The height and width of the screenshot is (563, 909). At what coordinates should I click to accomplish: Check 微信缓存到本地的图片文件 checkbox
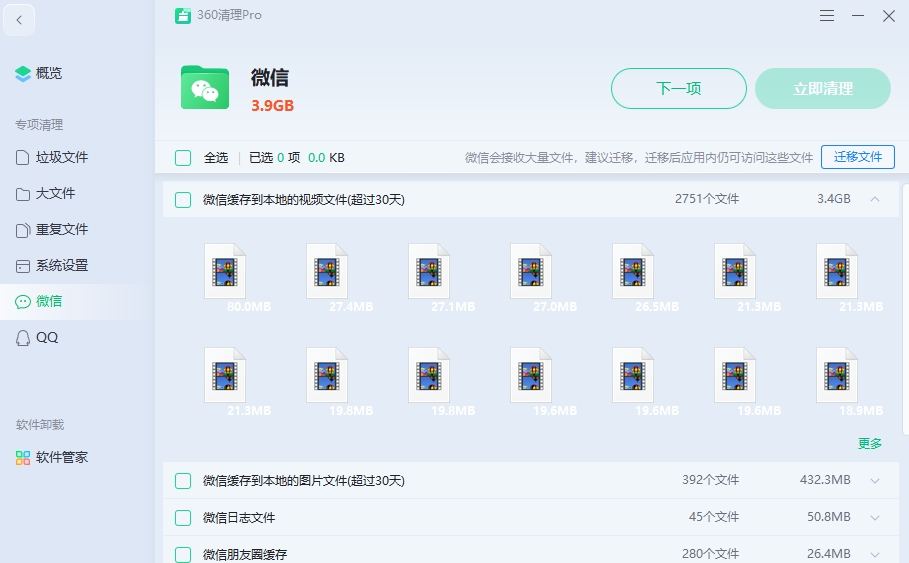click(x=183, y=481)
